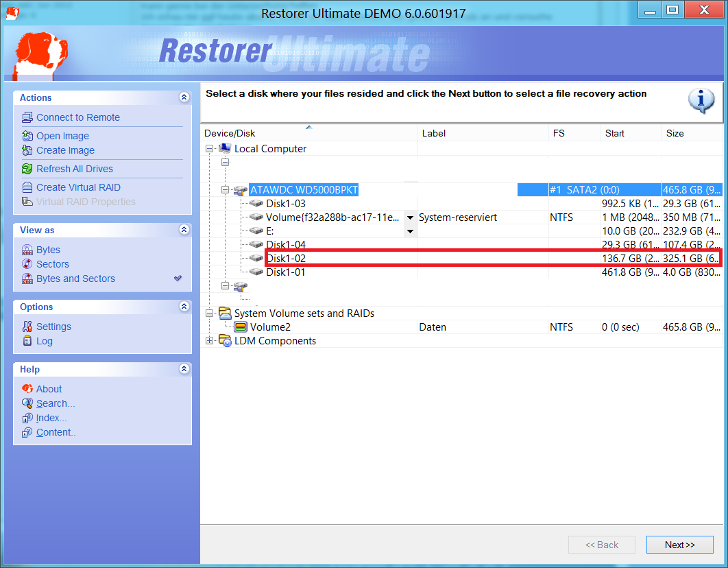Screen dimensions: 728x568
Task: Open Settings text link
Action: click(54, 327)
